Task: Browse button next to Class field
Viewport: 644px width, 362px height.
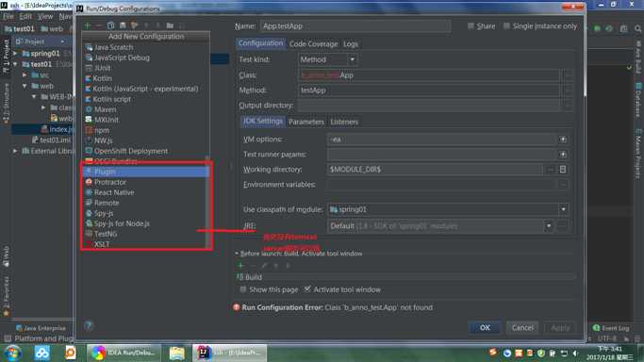Action: [568, 75]
